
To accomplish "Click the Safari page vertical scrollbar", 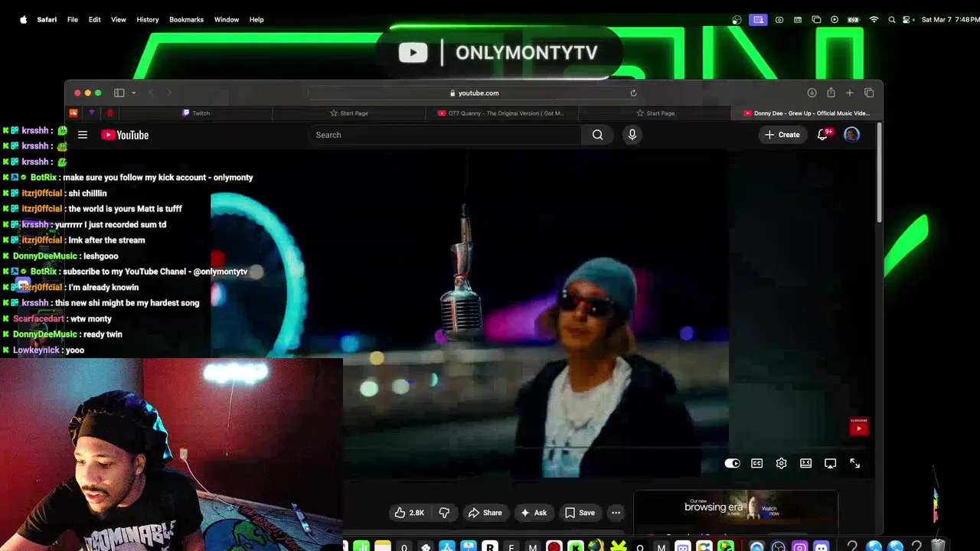I will pos(879,174).
